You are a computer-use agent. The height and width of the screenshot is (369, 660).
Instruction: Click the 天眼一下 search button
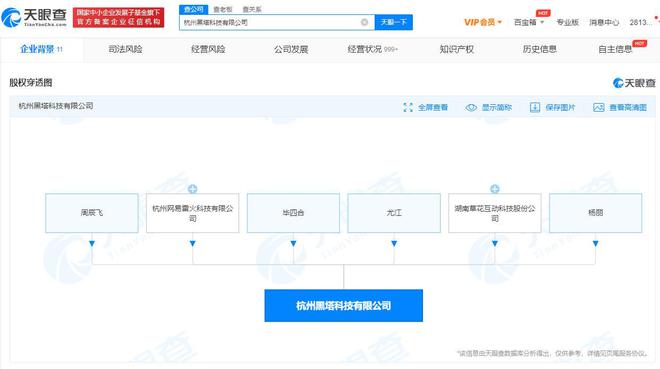pyautogui.click(x=394, y=22)
